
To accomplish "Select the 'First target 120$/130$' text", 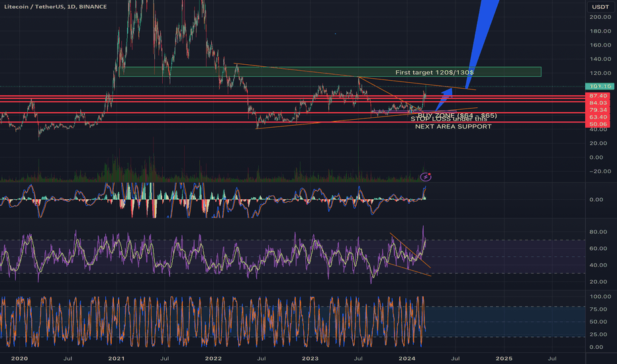I will tap(434, 72).
